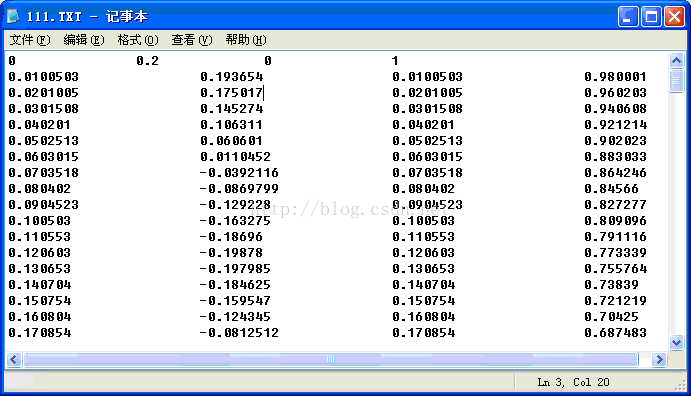Click the value 0.106311
This screenshot has width=691, height=396.
(231, 125)
